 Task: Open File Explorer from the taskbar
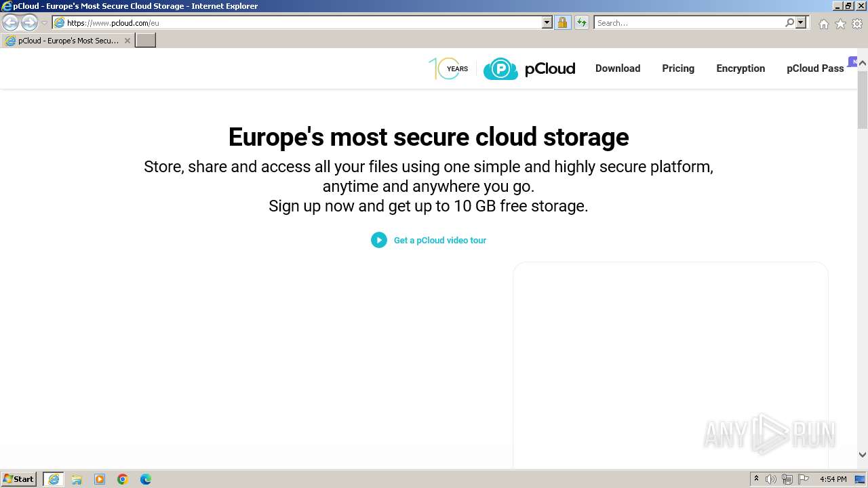pos(77,479)
